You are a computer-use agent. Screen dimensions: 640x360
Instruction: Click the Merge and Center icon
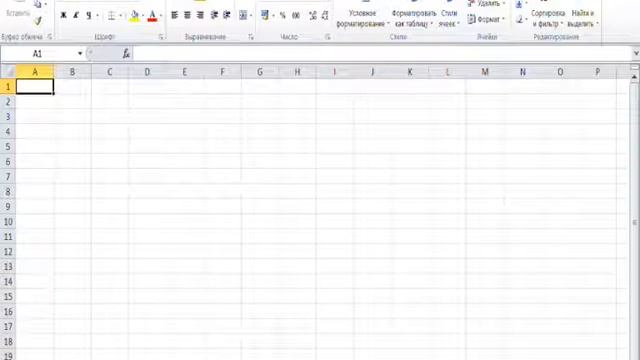(243, 16)
